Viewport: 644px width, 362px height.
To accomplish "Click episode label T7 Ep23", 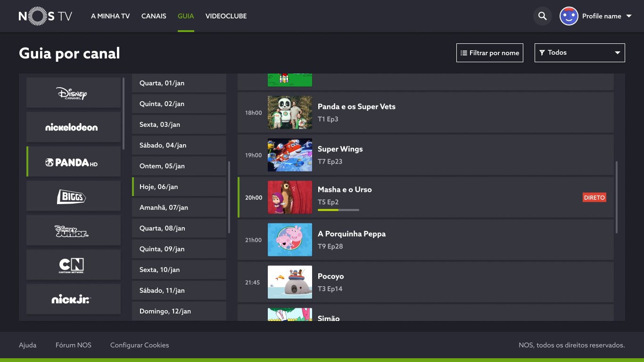I will [x=330, y=162].
